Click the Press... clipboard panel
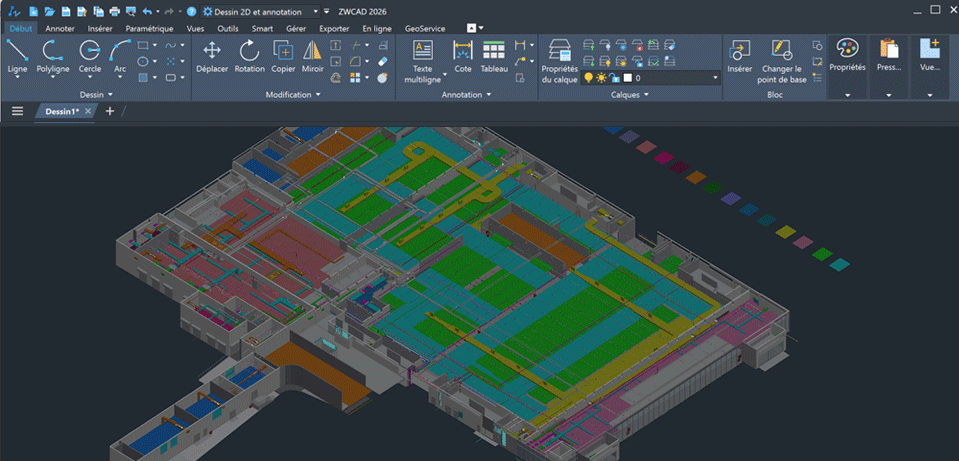959x461 pixels. click(x=889, y=55)
